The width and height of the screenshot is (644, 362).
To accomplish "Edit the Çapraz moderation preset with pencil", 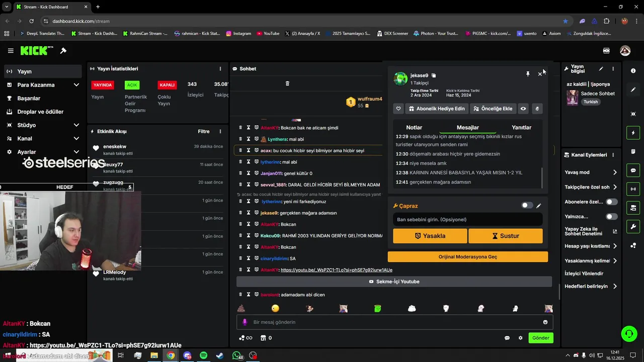I will tap(539, 206).
